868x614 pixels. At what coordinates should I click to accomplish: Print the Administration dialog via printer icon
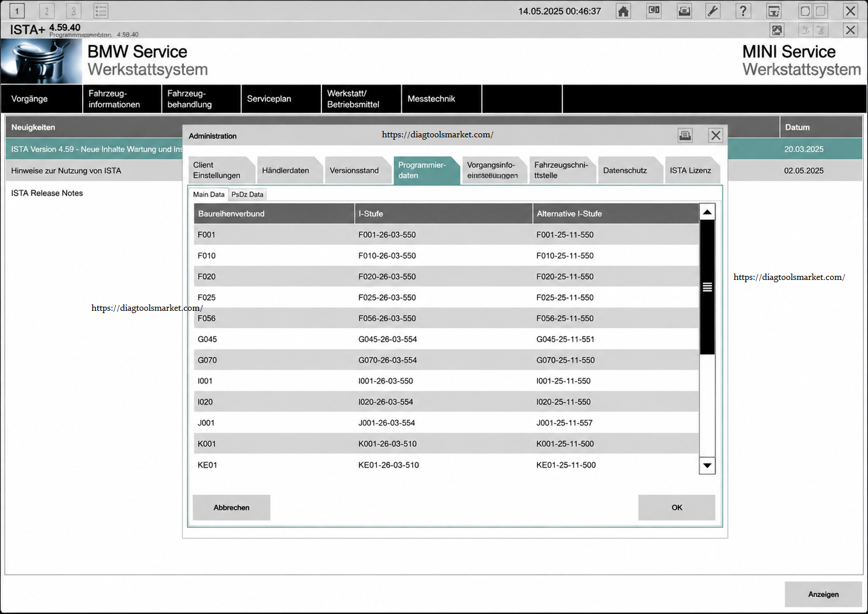685,136
